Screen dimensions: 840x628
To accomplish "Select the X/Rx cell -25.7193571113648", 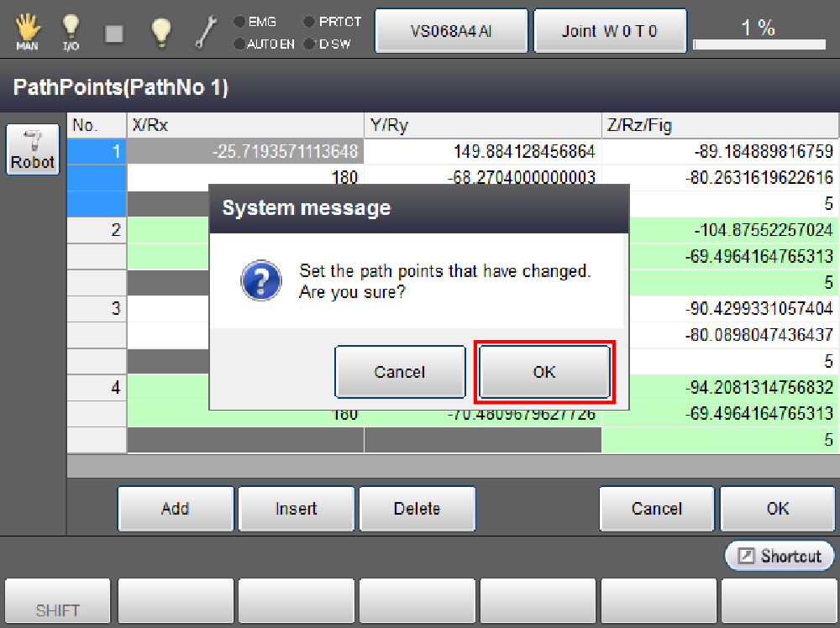I will pyautogui.click(x=245, y=151).
